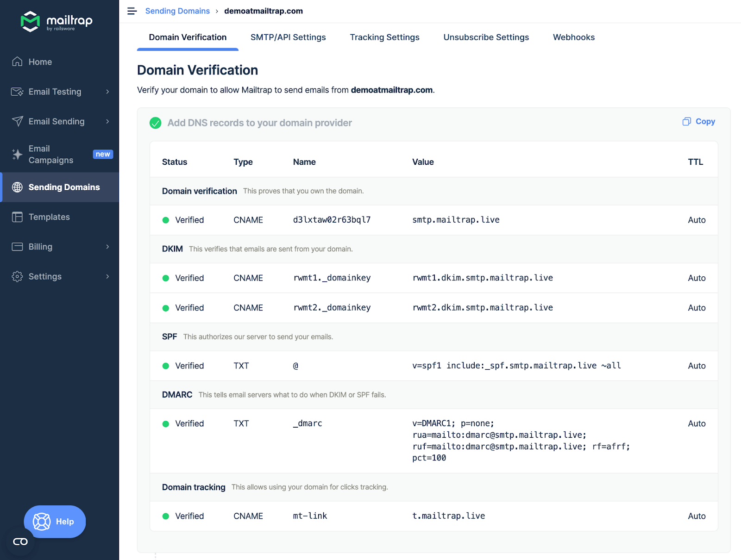The image size is (741, 560).
Task: Select the _dmarc record name
Action: point(308,423)
